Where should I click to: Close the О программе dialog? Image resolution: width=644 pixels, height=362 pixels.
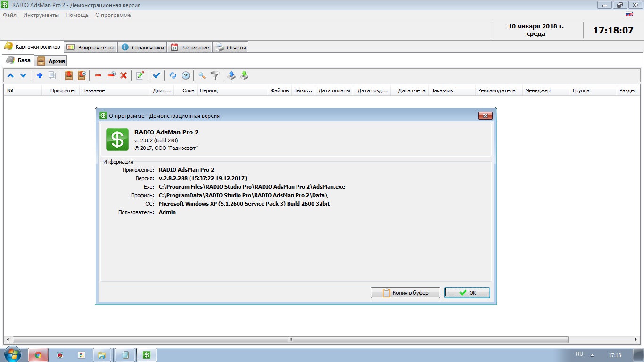[x=485, y=116]
